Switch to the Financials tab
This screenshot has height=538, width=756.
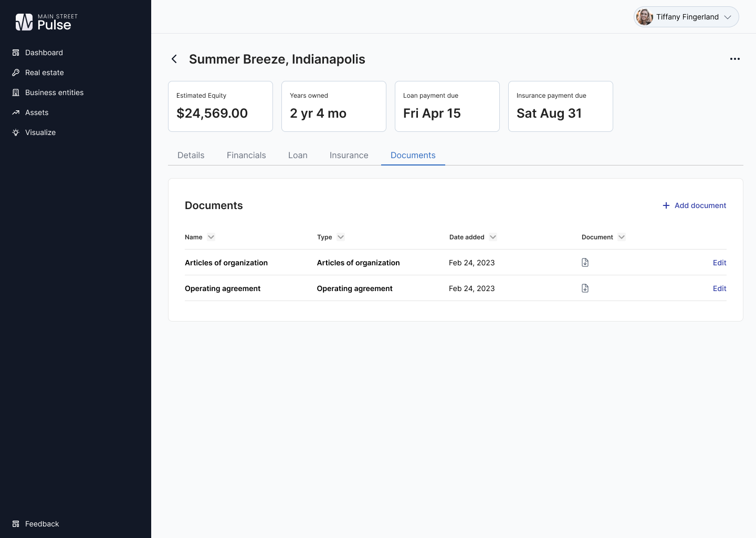pos(246,155)
